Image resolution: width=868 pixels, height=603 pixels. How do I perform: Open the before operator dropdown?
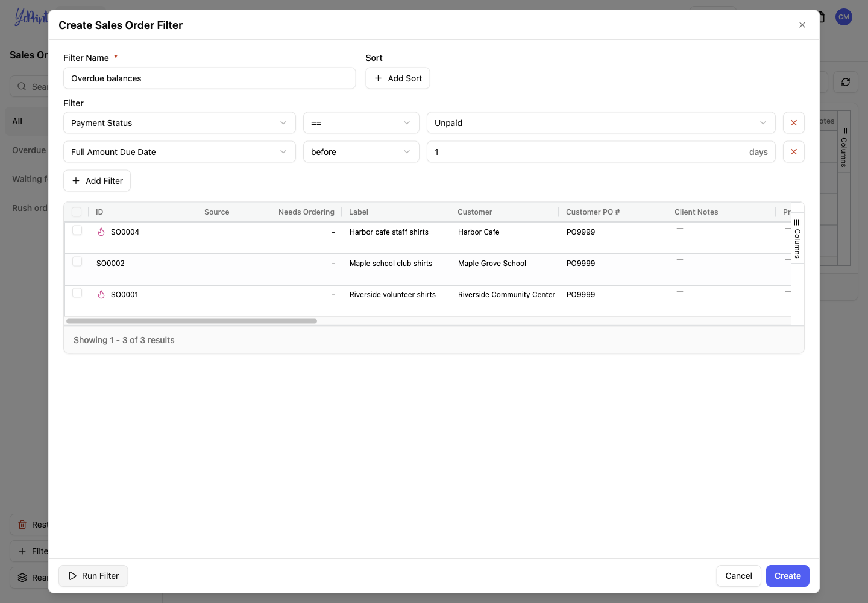coord(361,152)
